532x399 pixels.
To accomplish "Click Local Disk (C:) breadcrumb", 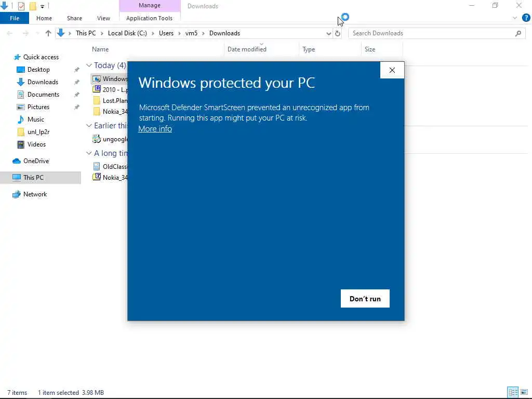I will (x=127, y=33).
